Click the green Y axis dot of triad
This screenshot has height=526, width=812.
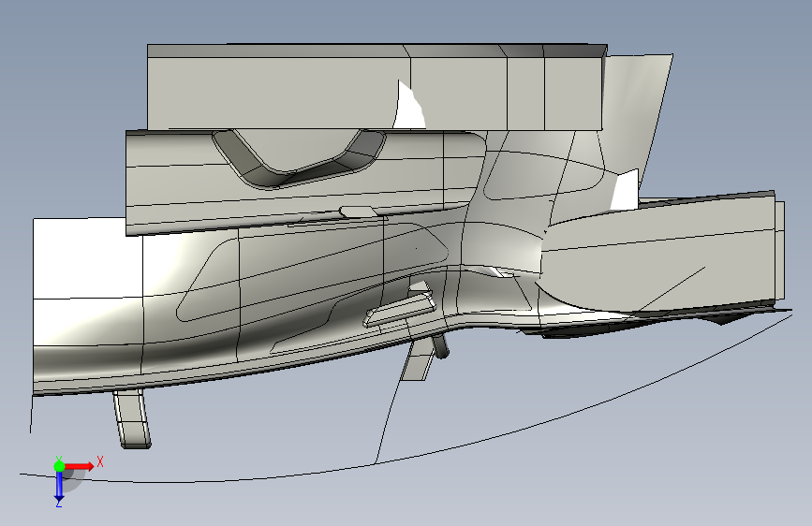click(59, 466)
